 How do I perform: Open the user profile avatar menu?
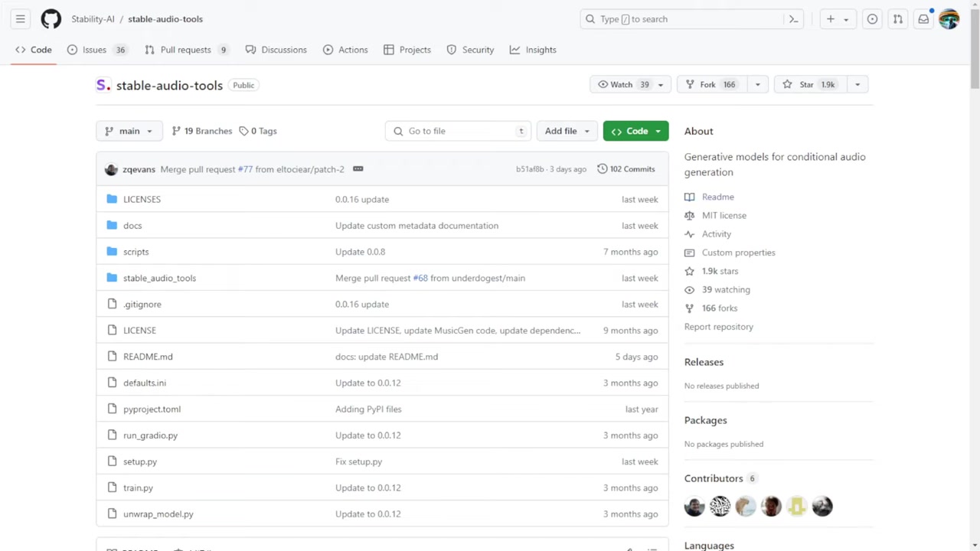tap(949, 19)
